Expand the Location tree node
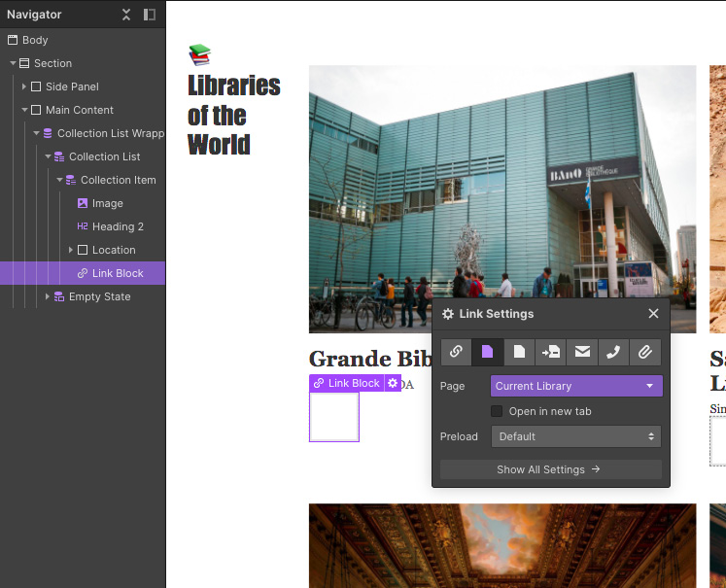 pyautogui.click(x=71, y=250)
